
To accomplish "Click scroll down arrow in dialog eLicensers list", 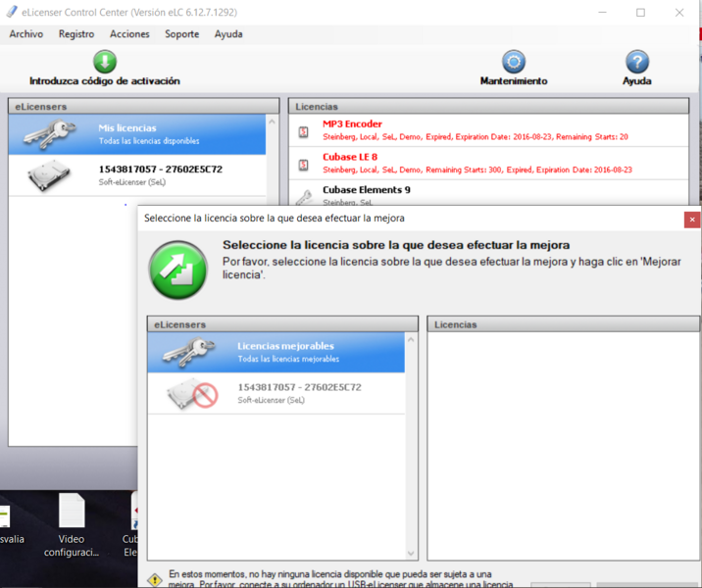I will coord(411,554).
